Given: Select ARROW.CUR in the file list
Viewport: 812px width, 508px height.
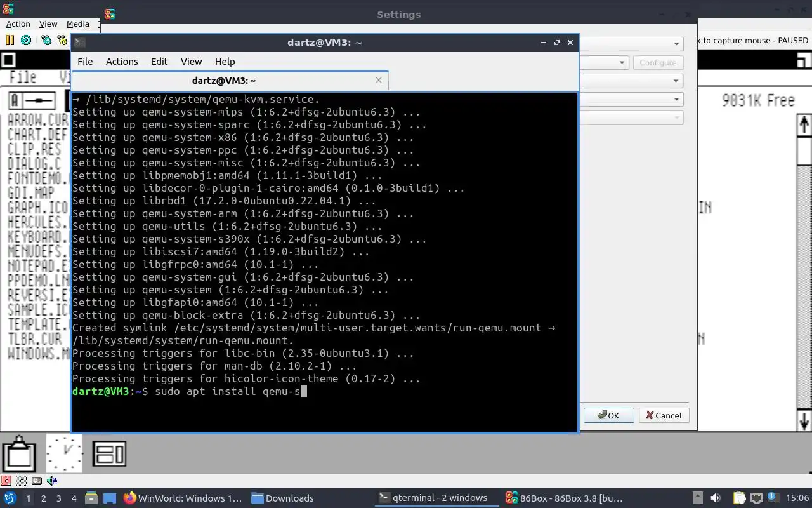Looking at the screenshot, I should (x=37, y=120).
